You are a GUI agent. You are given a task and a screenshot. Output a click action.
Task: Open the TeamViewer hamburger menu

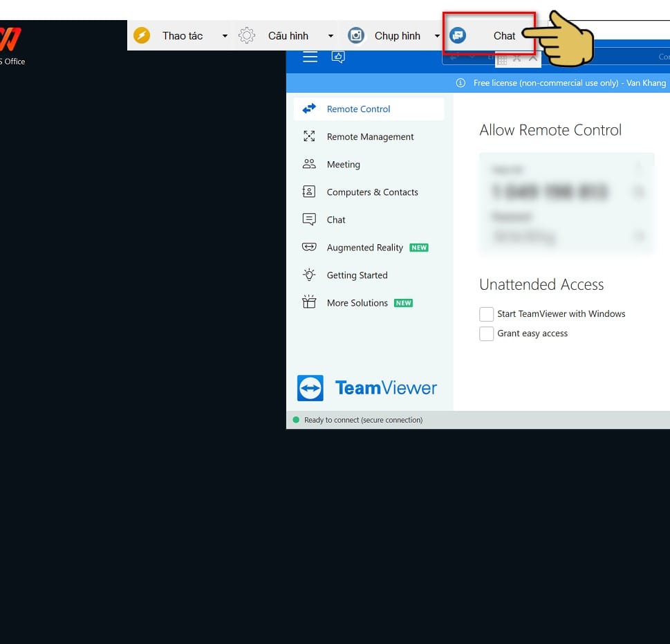click(310, 57)
